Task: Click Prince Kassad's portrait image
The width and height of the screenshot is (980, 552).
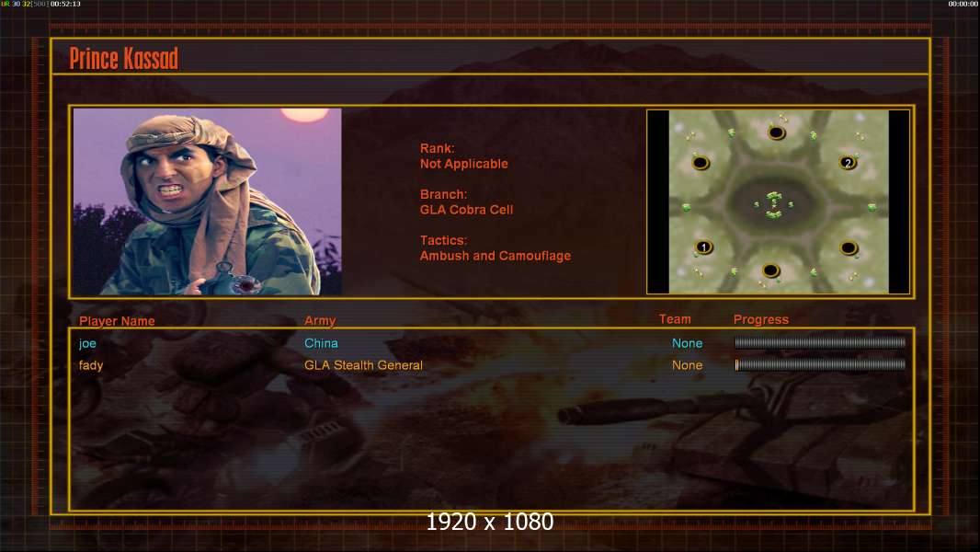Action: click(208, 201)
